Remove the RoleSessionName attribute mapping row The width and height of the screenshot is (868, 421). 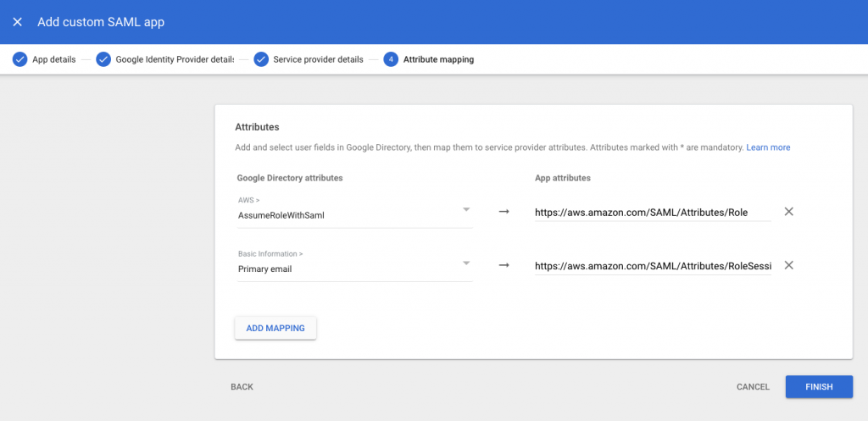point(788,265)
